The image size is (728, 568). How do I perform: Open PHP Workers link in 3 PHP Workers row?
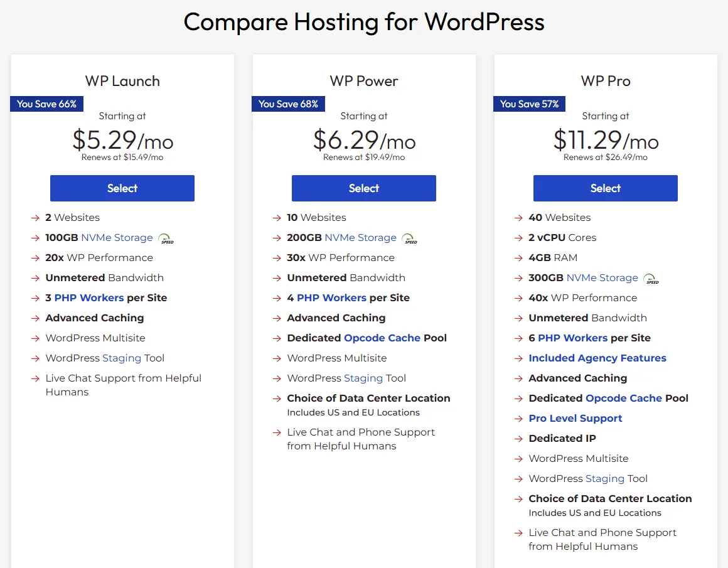click(89, 297)
